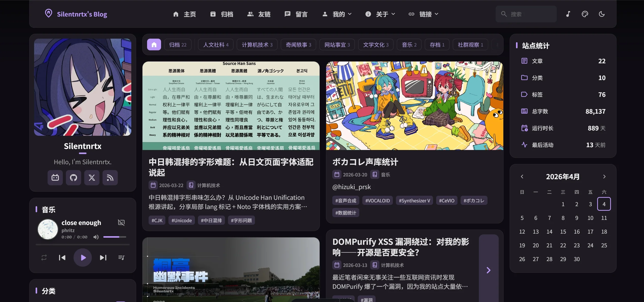Open the 归档 menu item in navbar

[x=222, y=14]
